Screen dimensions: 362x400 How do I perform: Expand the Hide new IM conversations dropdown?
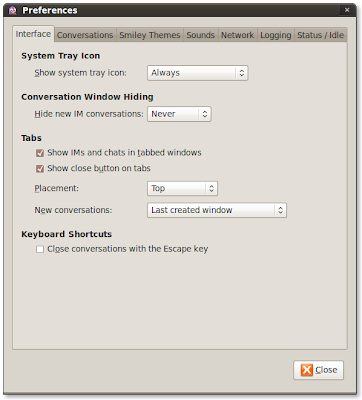[x=179, y=114]
